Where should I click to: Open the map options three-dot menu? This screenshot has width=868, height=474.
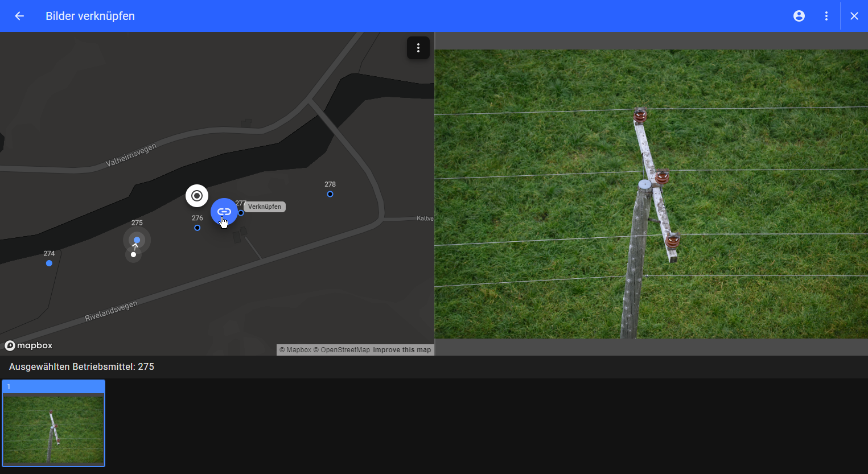click(418, 48)
